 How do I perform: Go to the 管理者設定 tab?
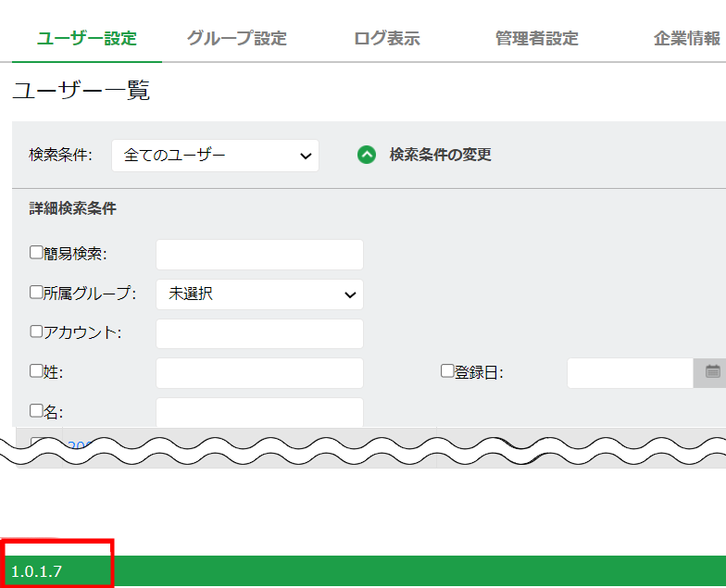(537, 39)
